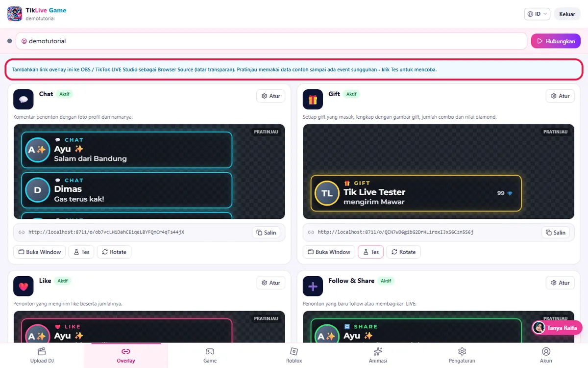
Task: Click the Like overlay preview area
Action: (x=149, y=327)
